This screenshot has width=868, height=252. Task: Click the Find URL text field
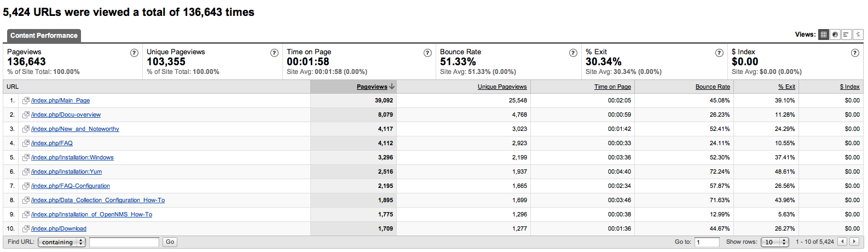[124, 242]
